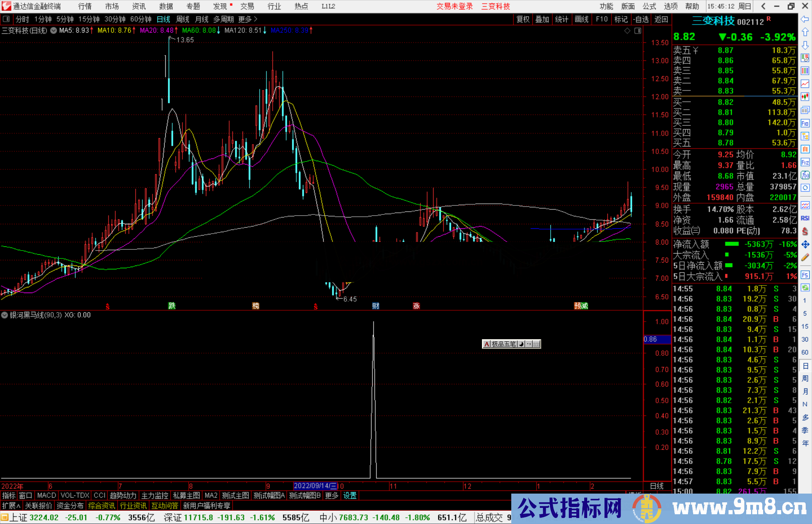The width and height of the screenshot is (812, 524).
Task: Toggle the 银河黑马线 indicator circle icon
Action: click(5, 315)
